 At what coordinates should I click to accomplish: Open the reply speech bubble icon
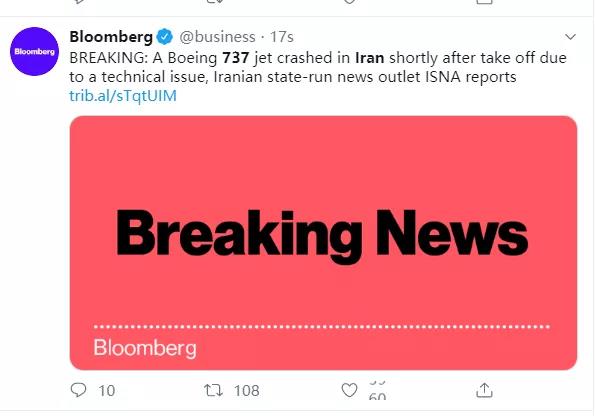click(x=78, y=390)
